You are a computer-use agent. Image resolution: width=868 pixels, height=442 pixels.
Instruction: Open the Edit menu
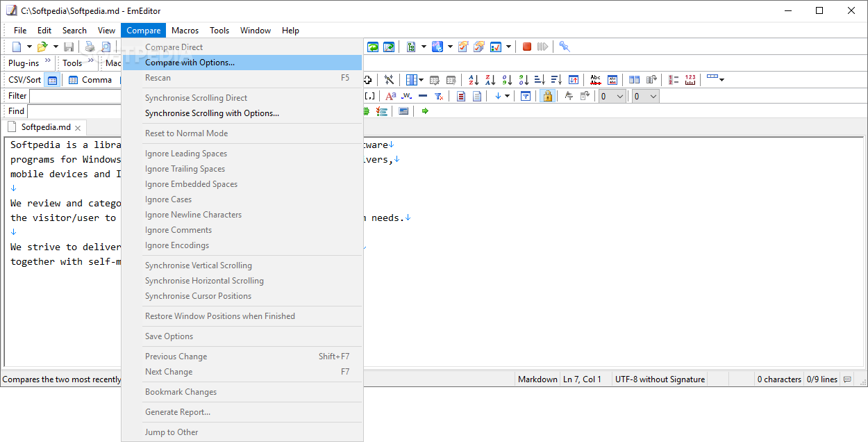pyautogui.click(x=44, y=30)
